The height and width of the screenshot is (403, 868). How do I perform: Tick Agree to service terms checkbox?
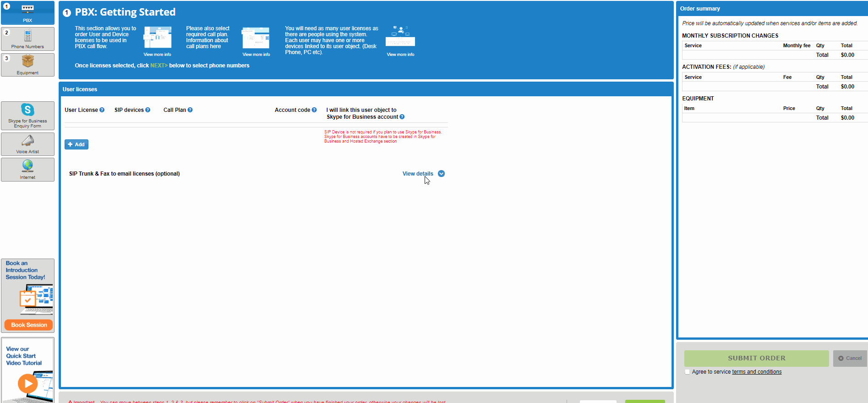687,372
